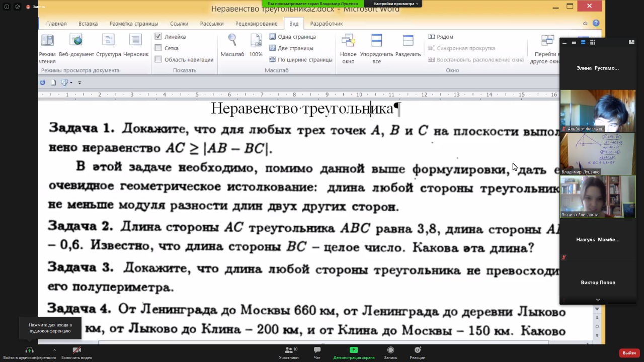
Task: Expand audio options arrow beside headphones
Action: click(x=54, y=350)
